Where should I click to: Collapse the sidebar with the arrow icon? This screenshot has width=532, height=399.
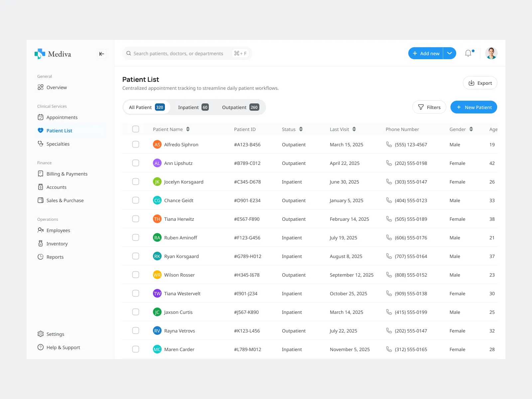(102, 54)
